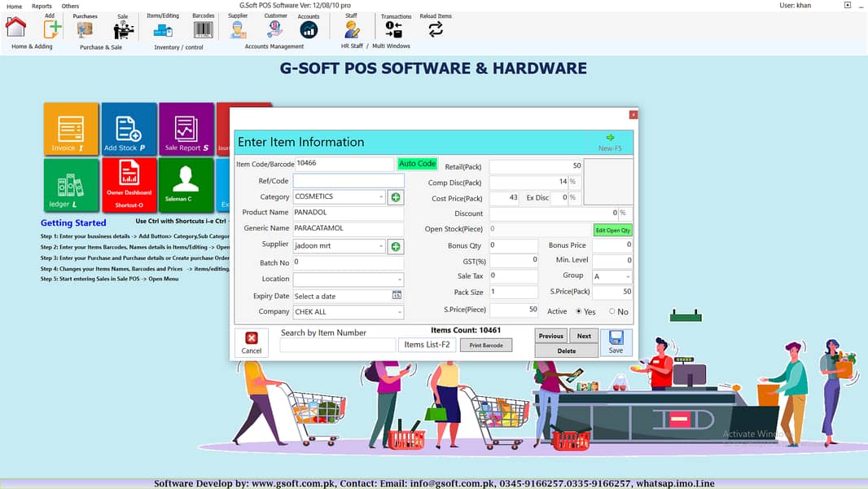Open the Customer toolbar icon
Viewport: 868px width, 489px height.
coord(275,29)
